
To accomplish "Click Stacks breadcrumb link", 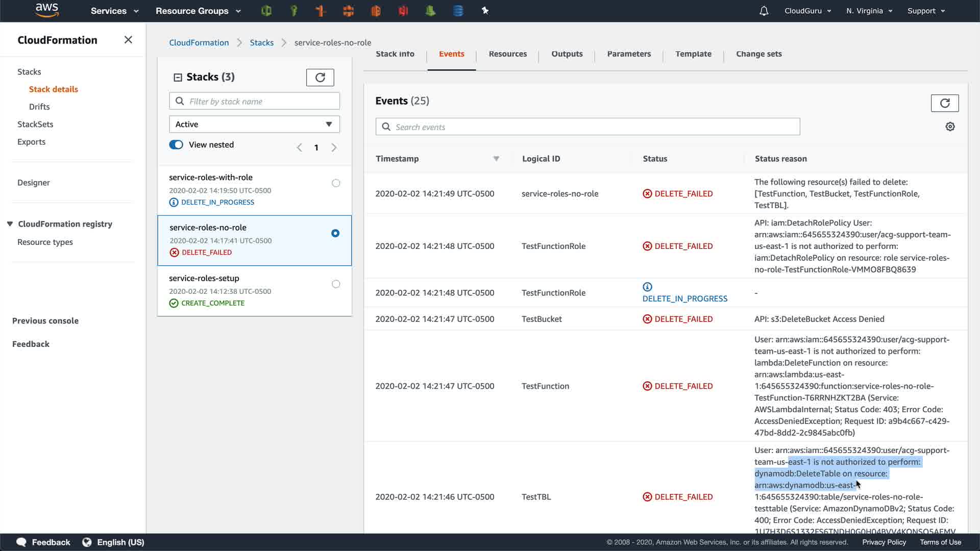I will click(261, 43).
